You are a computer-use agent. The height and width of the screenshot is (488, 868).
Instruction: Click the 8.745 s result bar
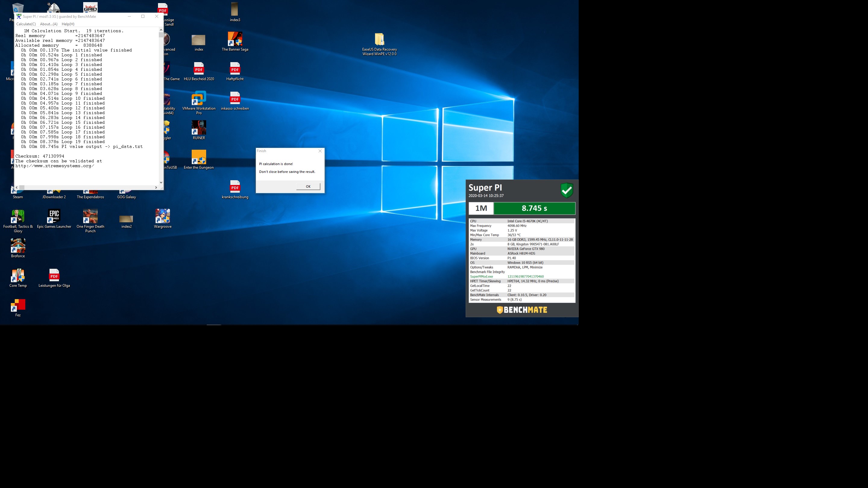pyautogui.click(x=534, y=208)
